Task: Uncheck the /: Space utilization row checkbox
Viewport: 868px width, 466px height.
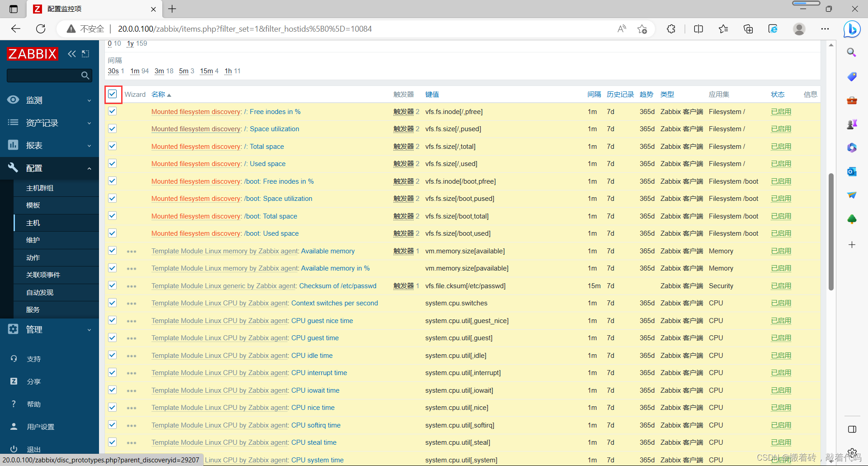Action: click(x=113, y=128)
